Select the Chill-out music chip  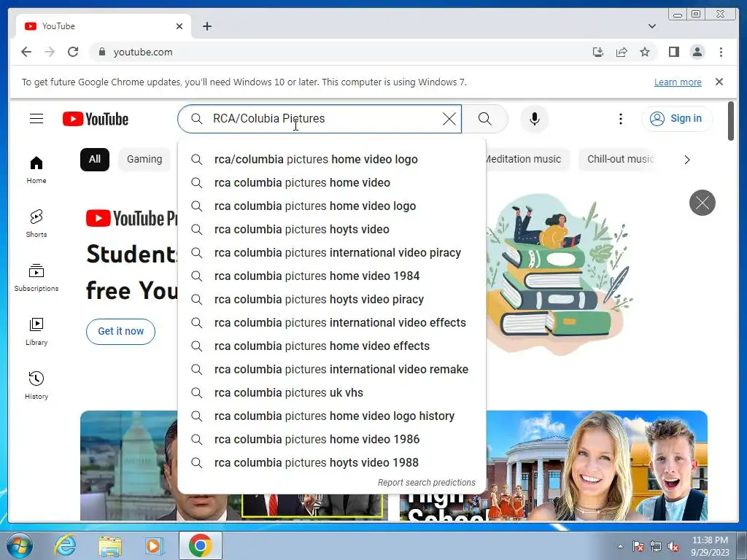click(x=620, y=159)
